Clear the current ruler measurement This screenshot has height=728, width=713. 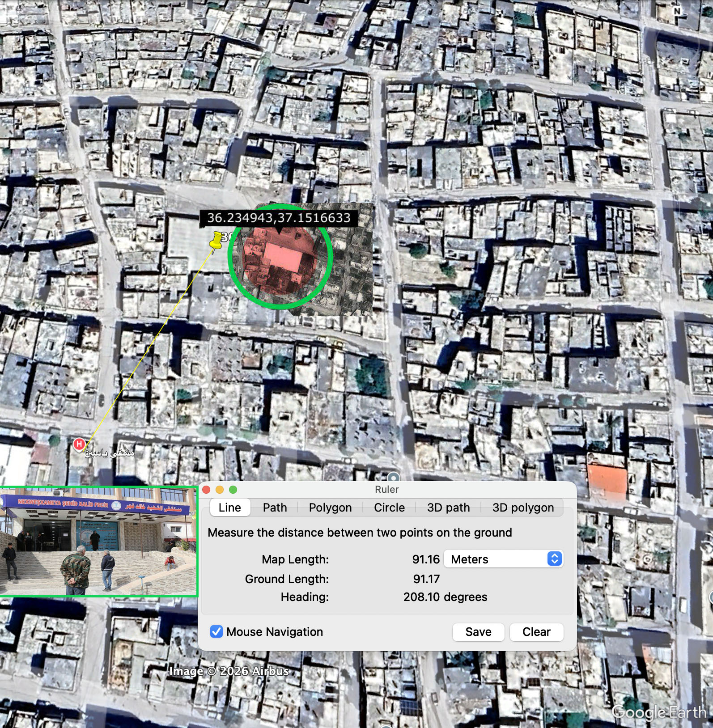pos(536,631)
